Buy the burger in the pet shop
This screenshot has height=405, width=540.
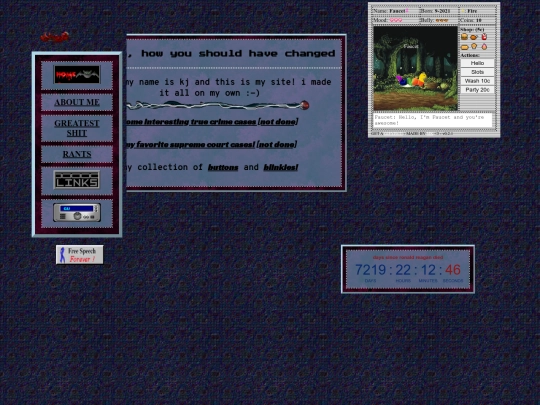click(x=464, y=37)
